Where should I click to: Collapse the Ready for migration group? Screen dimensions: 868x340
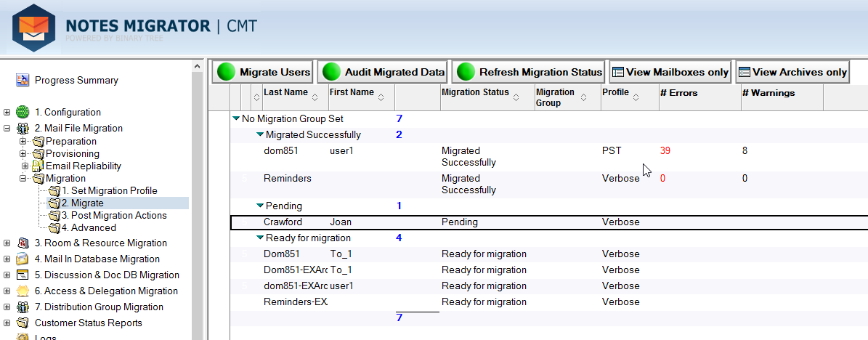point(260,238)
